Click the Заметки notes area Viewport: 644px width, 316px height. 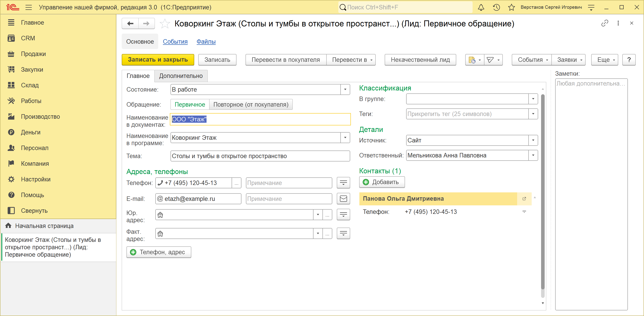tap(591, 194)
